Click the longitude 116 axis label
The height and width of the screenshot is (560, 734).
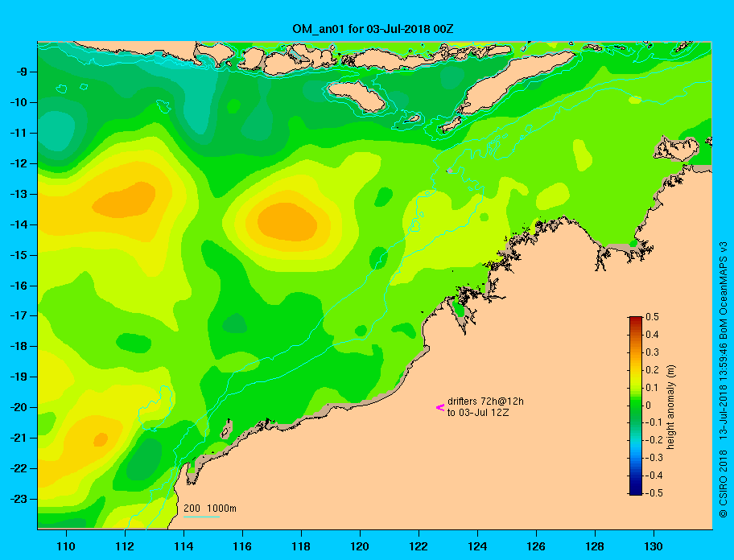pos(242,546)
